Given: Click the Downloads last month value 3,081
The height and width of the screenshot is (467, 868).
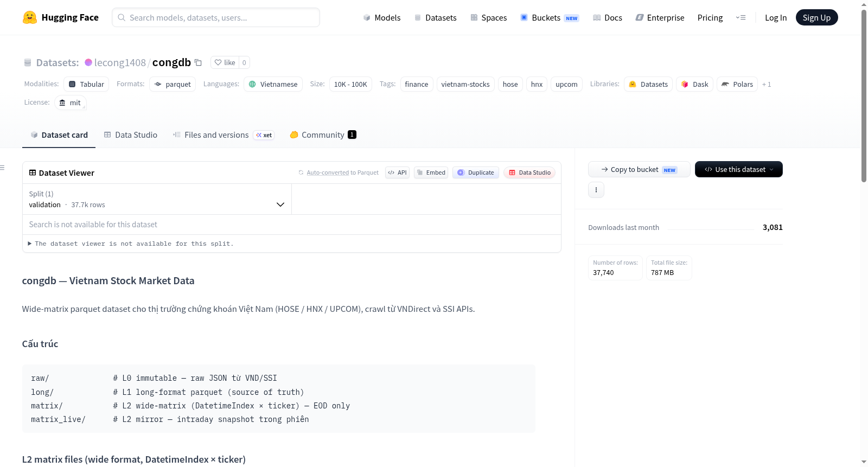Looking at the screenshot, I should (x=773, y=227).
